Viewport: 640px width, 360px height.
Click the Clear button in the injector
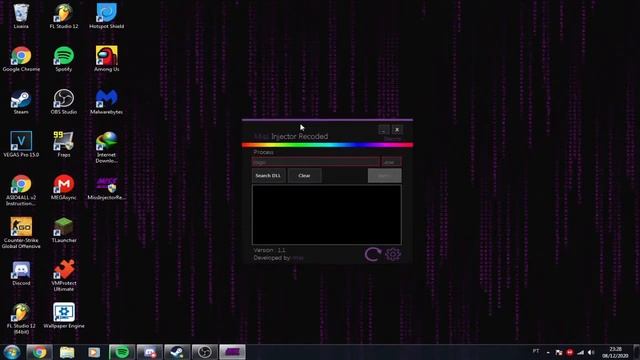[304, 176]
